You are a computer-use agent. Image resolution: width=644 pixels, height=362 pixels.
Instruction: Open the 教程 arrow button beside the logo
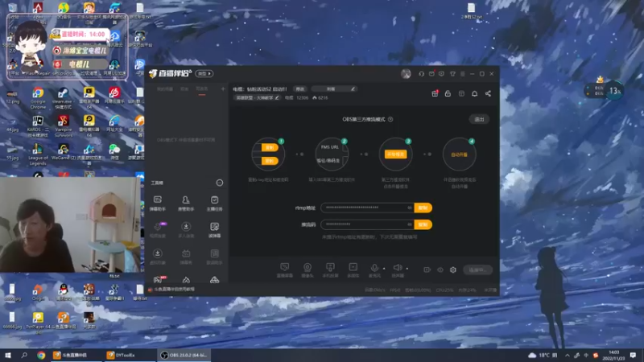(204, 73)
